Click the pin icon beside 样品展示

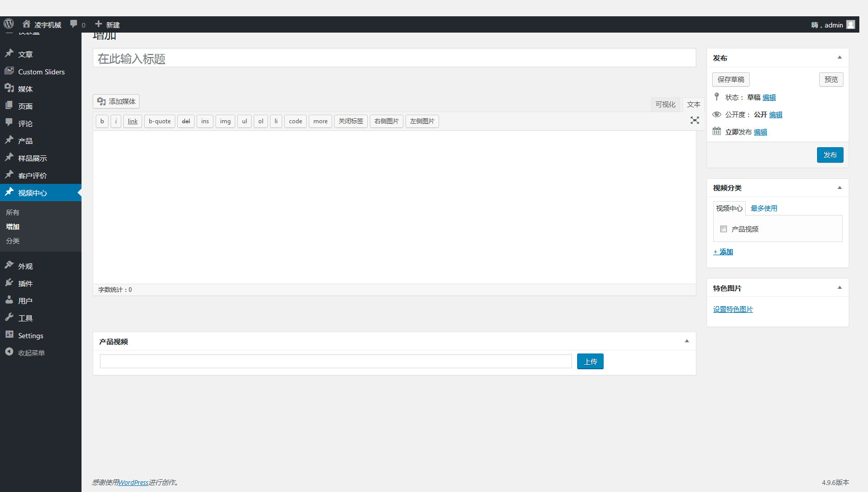pyautogui.click(x=9, y=157)
